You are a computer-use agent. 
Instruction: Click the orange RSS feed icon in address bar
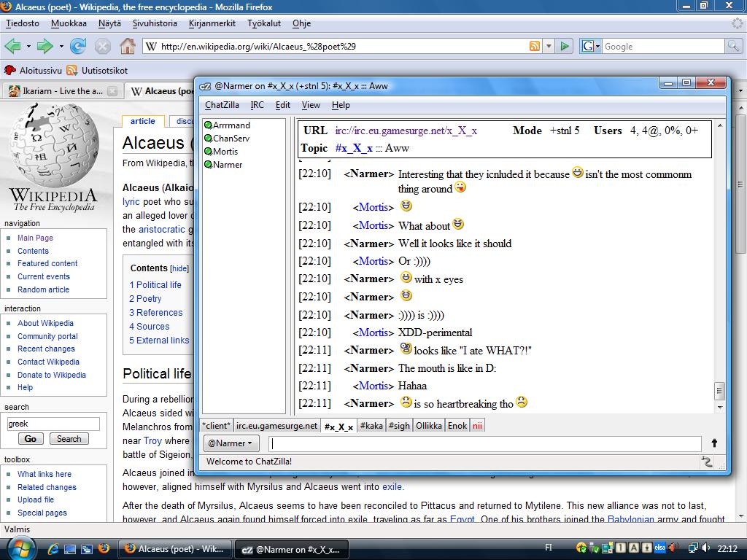click(535, 46)
